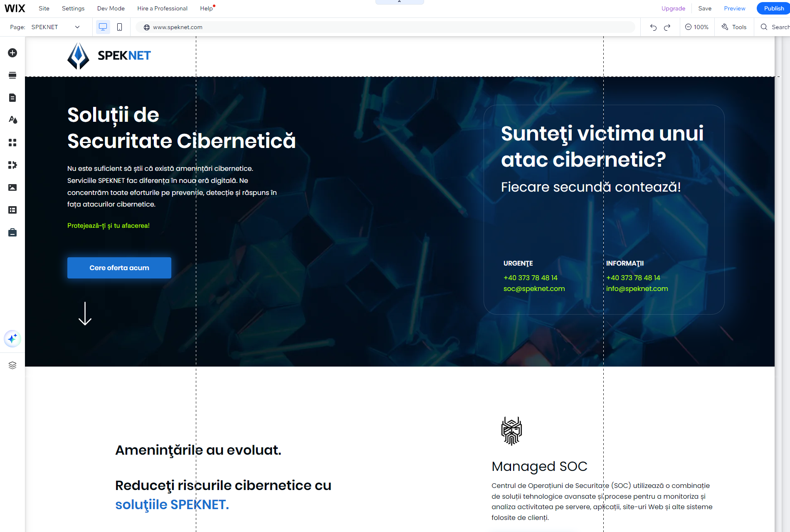Undo the last action

pyautogui.click(x=653, y=27)
